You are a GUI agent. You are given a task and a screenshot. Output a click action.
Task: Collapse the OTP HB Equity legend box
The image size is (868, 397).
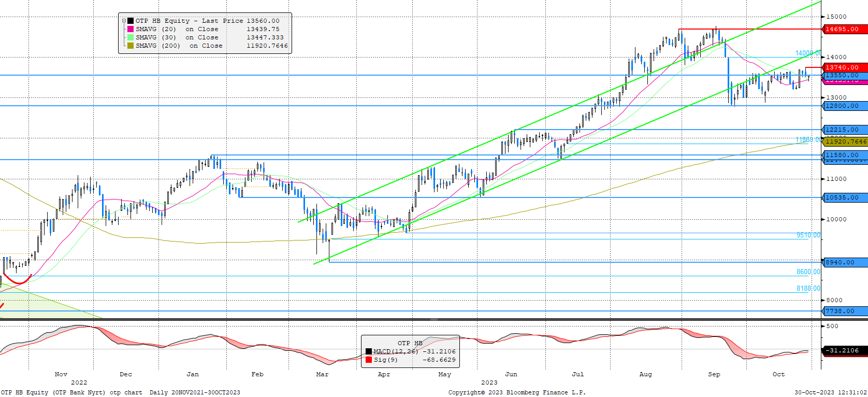[124, 21]
